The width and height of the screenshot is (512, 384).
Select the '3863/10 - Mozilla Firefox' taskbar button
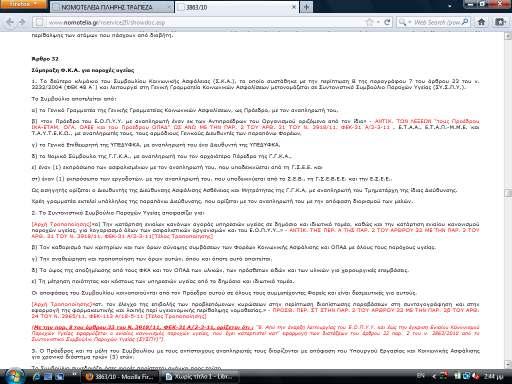tap(120, 377)
